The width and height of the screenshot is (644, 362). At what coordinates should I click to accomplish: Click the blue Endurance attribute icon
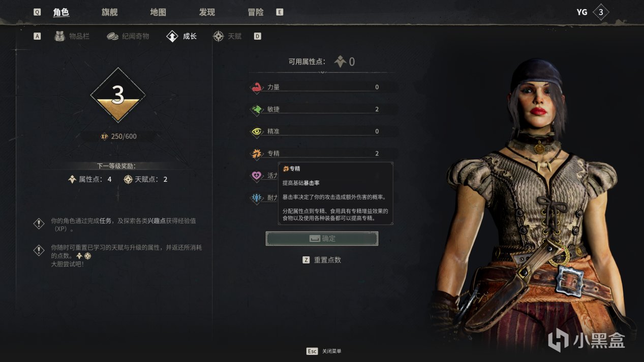pyautogui.click(x=257, y=198)
